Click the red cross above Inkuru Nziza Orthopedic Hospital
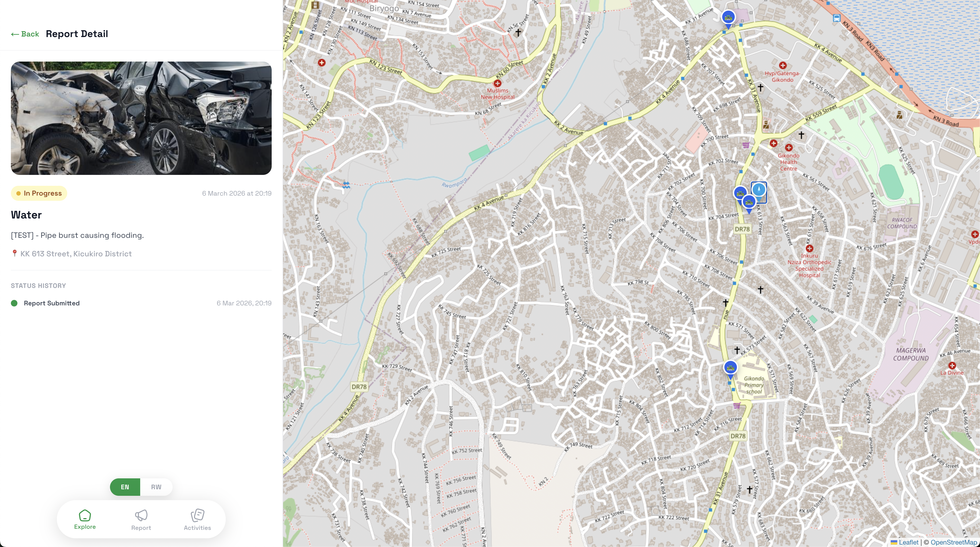980x547 pixels. (x=809, y=248)
